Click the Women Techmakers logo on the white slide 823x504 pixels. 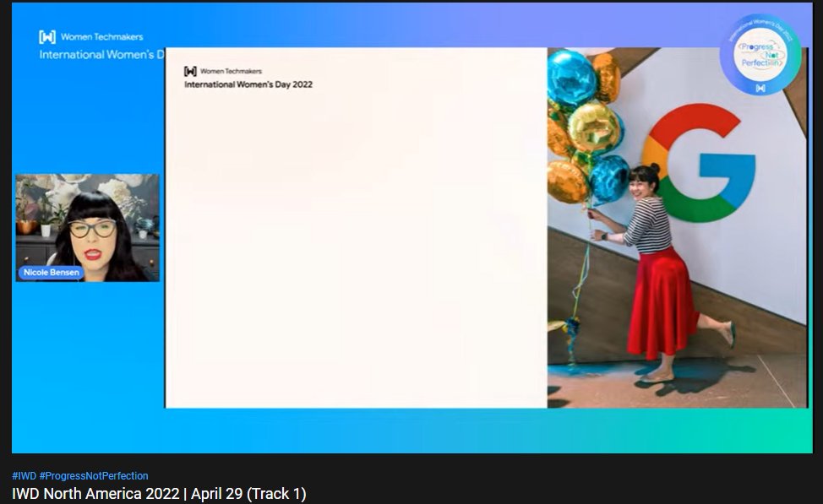tap(190, 71)
